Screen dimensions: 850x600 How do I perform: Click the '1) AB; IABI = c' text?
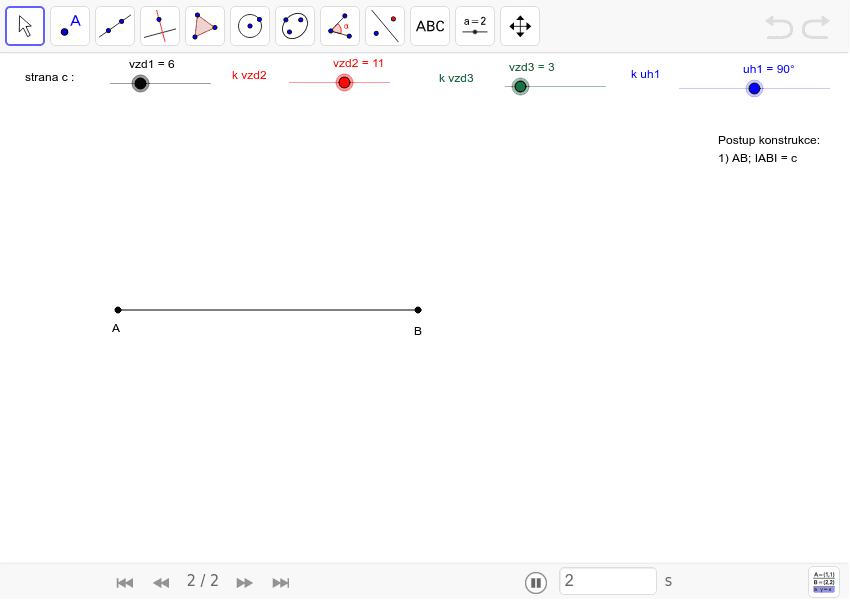[757, 158]
